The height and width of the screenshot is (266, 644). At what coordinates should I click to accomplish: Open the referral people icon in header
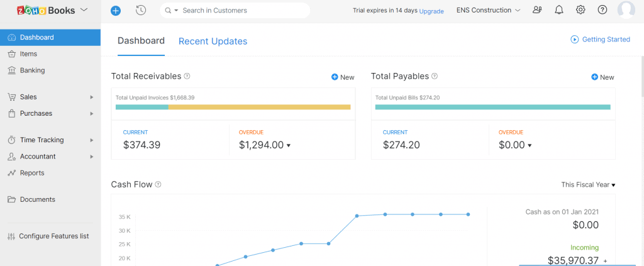click(537, 10)
